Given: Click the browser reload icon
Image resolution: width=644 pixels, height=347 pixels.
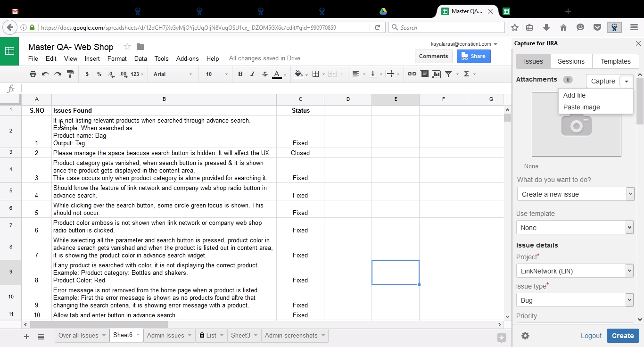Looking at the screenshot, I should [x=377, y=27].
